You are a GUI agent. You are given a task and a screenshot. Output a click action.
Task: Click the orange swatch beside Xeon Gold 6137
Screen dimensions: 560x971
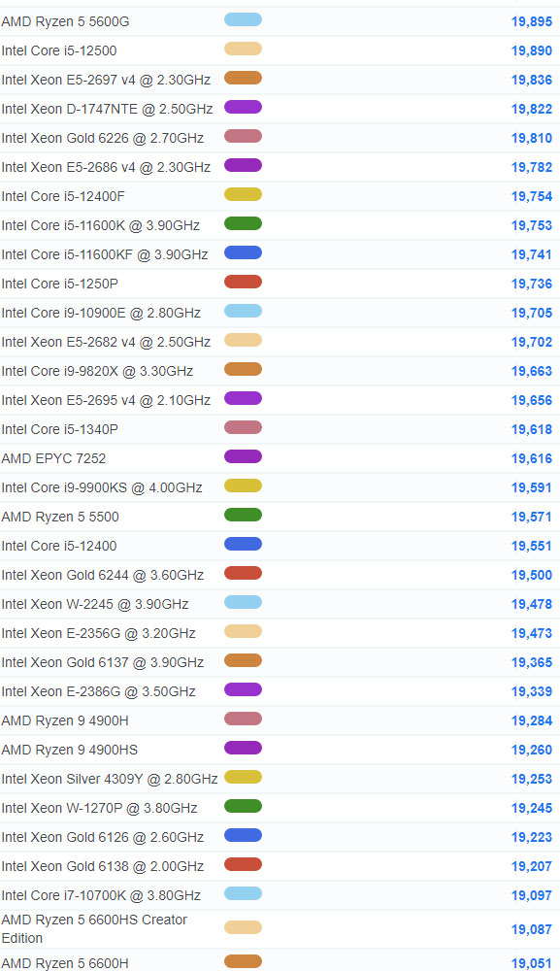click(x=243, y=660)
